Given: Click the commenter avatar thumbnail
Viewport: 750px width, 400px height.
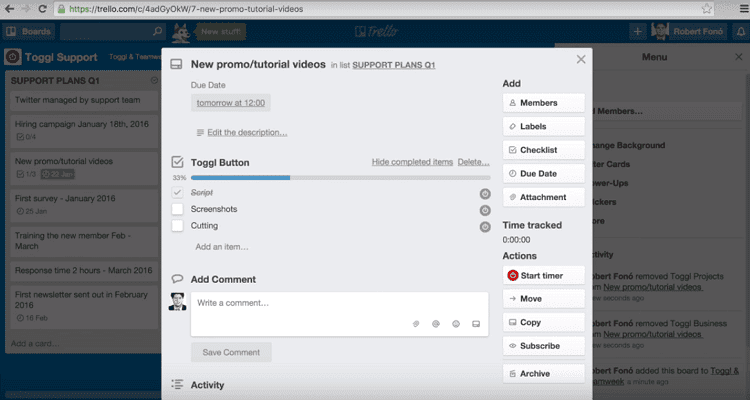Looking at the screenshot, I should coord(177,301).
